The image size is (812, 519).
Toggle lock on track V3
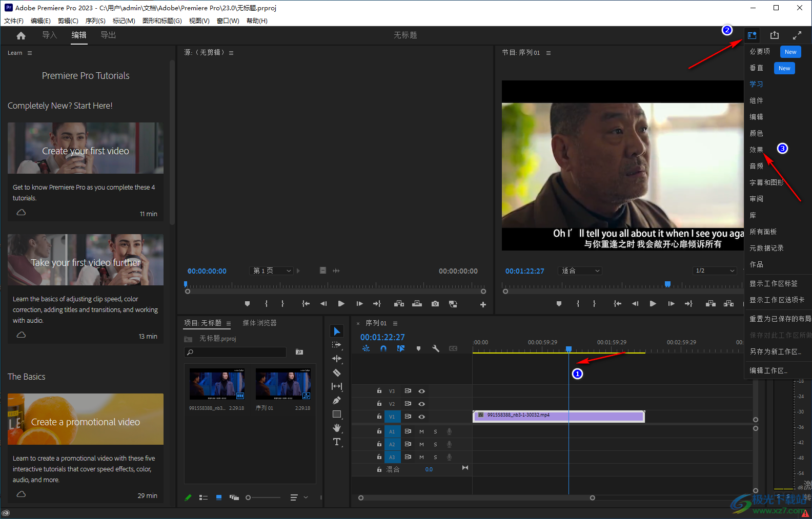[x=379, y=391]
